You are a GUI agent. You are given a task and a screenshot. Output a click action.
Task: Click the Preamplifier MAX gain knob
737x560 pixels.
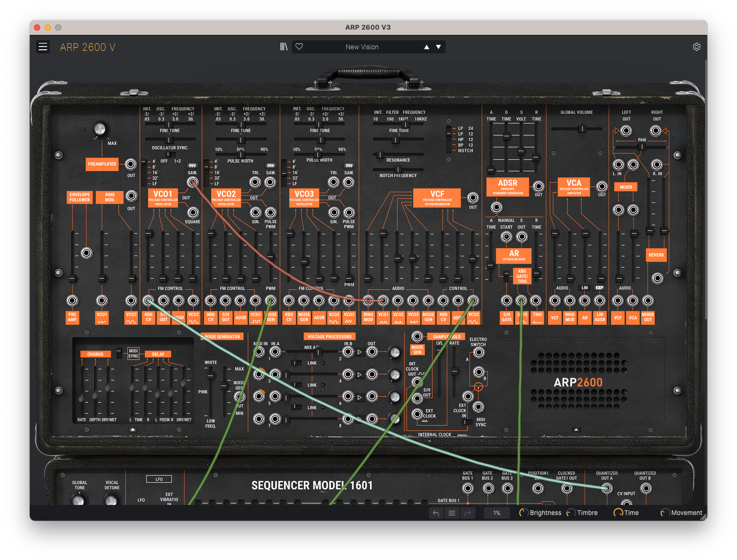click(100, 129)
